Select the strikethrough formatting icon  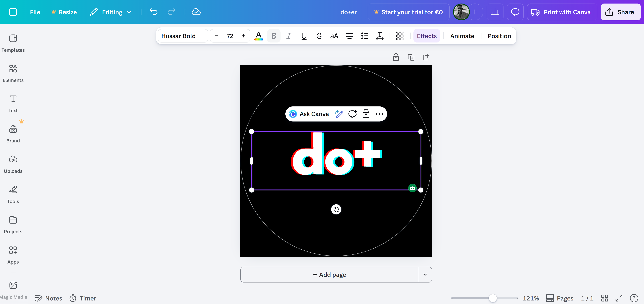(x=319, y=36)
